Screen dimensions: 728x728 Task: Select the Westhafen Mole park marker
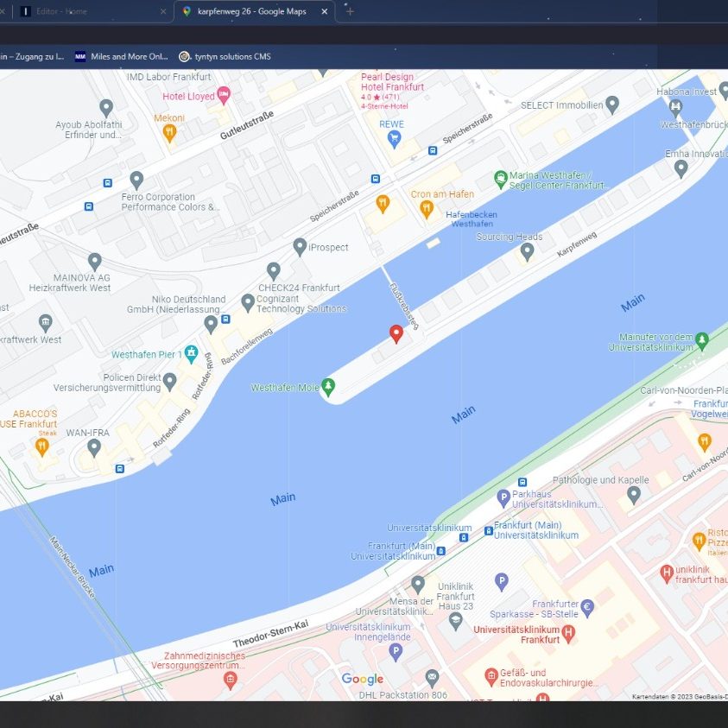click(x=328, y=387)
